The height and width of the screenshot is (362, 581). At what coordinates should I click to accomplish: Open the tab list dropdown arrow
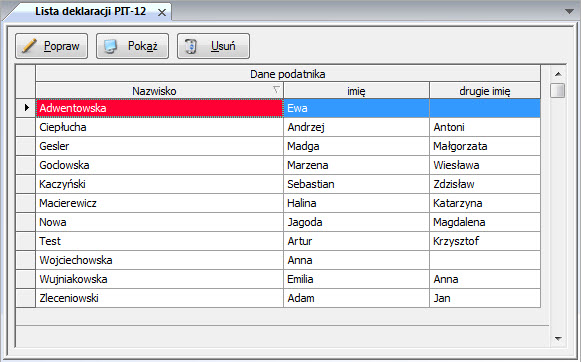click(x=569, y=11)
